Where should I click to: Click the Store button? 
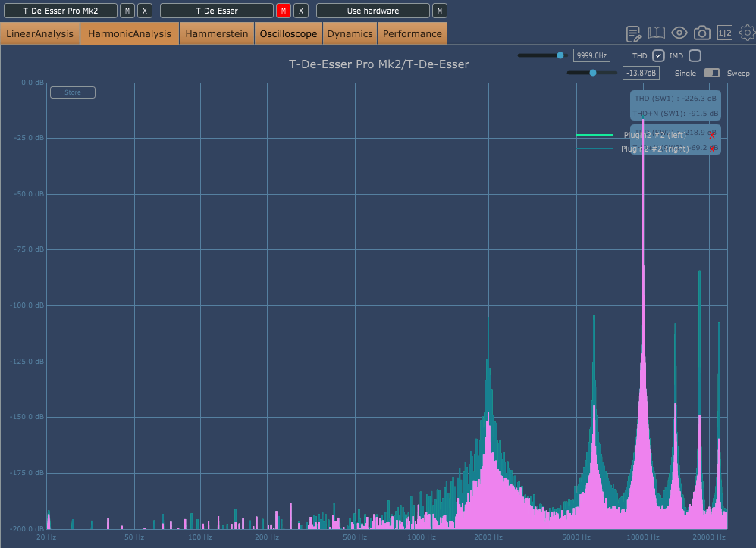tap(73, 92)
